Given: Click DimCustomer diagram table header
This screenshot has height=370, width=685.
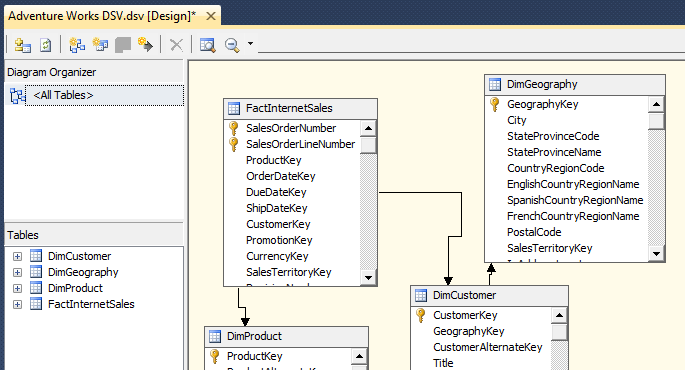Looking at the screenshot, I should (x=489, y=295).
